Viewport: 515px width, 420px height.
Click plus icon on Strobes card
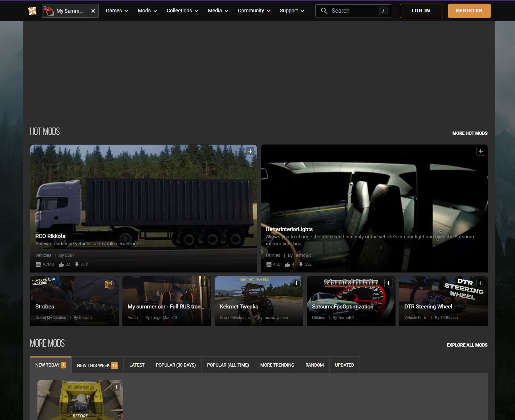point(112,283)
